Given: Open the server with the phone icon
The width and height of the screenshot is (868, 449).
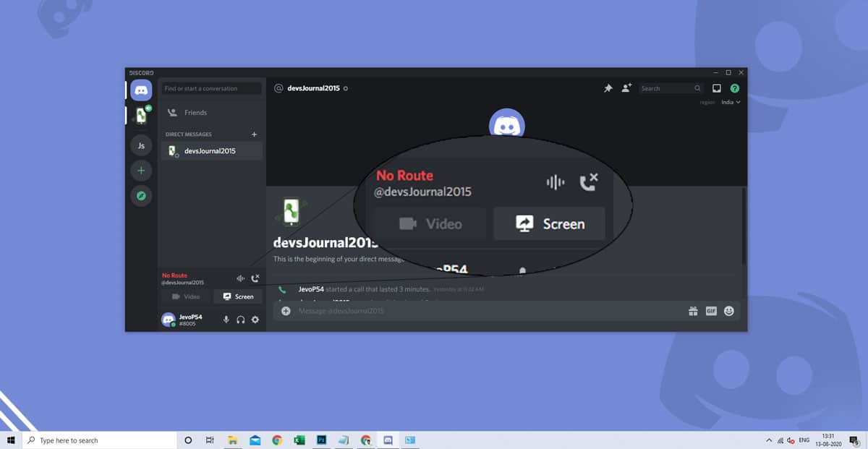Looking at the screenshot, I should pos(141,116).
